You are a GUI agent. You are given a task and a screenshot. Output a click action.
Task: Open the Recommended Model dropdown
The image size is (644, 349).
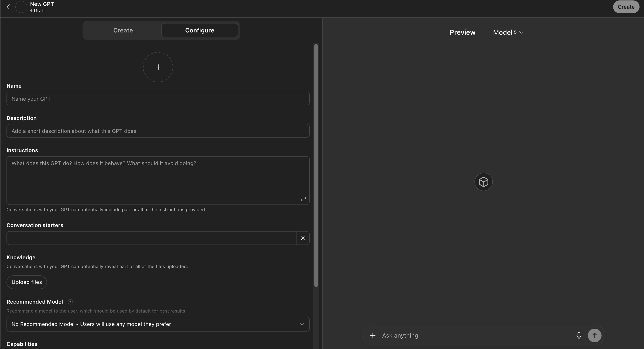158,324
